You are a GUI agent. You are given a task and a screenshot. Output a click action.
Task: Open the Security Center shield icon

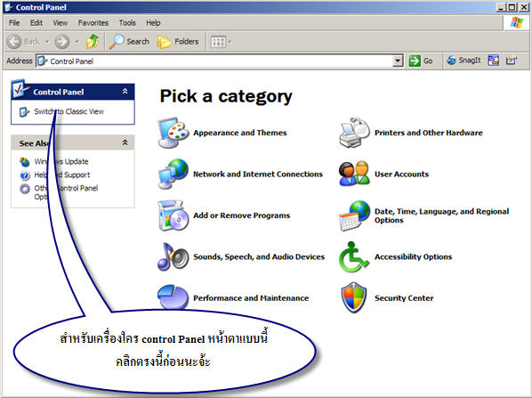pyautogui.click(x=354, y=297)
